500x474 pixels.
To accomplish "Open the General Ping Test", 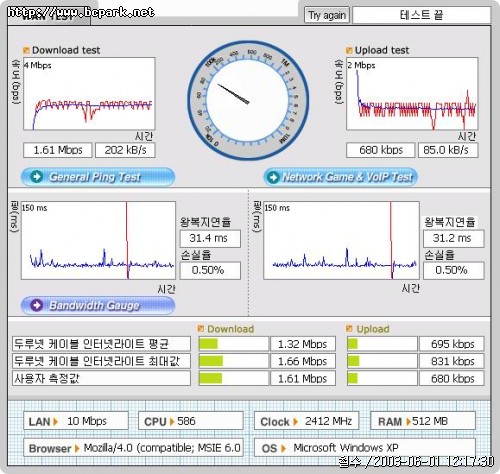I will click(98, 177).
